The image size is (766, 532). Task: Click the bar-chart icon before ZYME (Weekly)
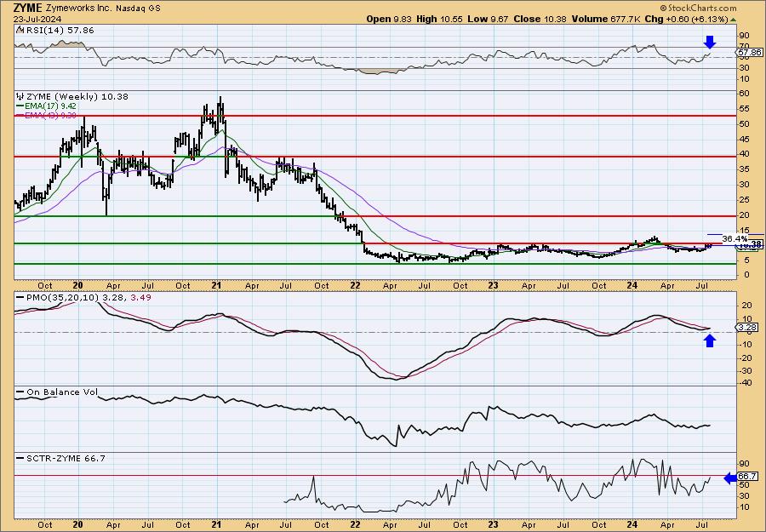pos(20,97)
